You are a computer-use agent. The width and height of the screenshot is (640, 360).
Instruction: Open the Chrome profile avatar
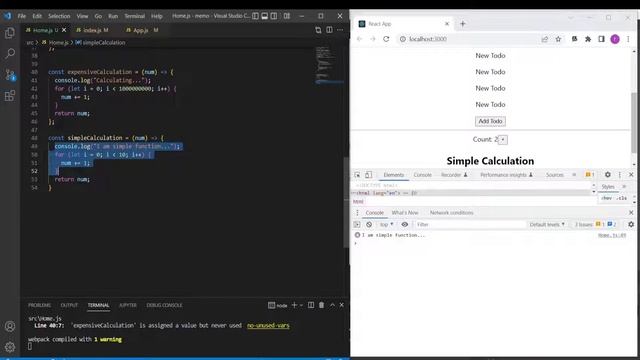pos(615,39)
